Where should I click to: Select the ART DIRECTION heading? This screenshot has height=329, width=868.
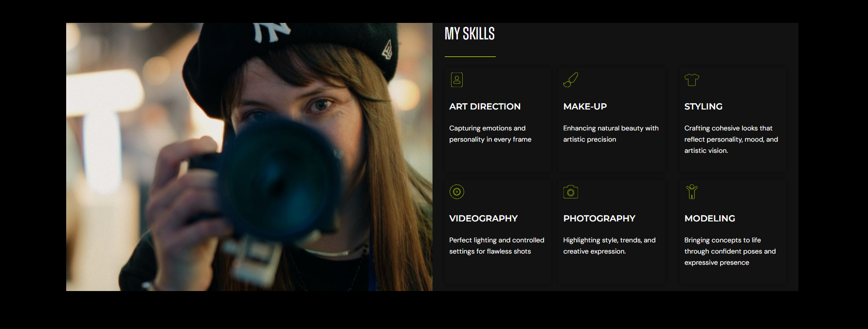[x=485, y=107]
